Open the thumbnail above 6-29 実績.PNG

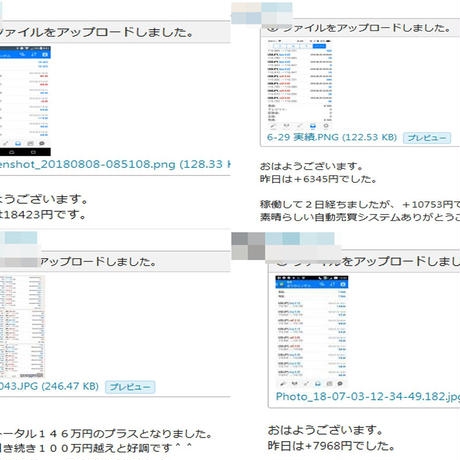tap(299, 84)
